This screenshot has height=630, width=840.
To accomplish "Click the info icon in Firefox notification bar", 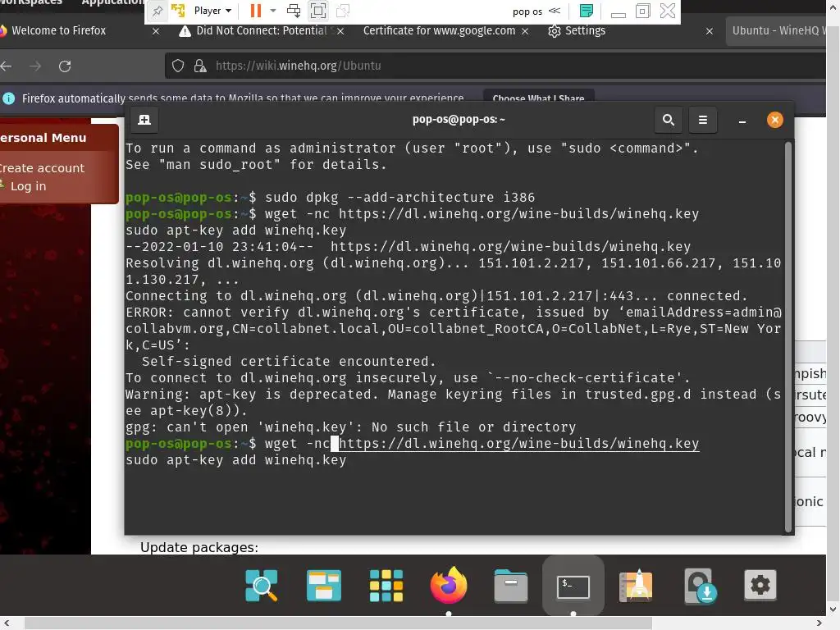I will [x=8, y=98].
